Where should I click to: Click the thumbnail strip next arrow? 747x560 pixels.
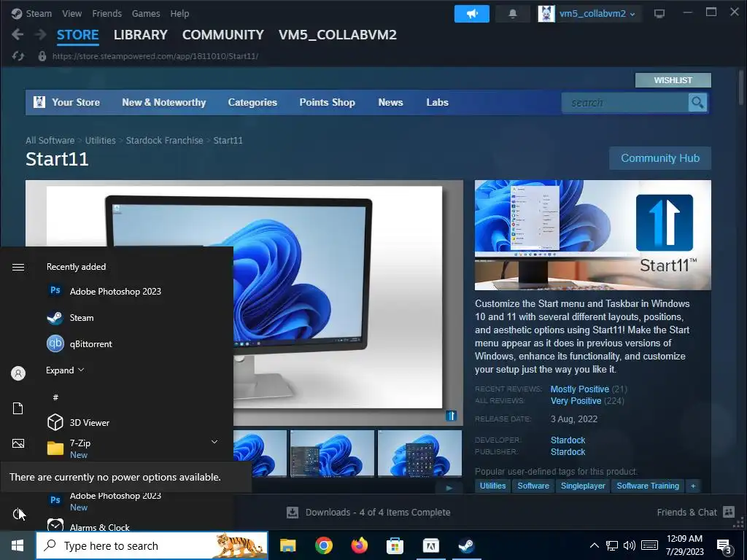449,488
